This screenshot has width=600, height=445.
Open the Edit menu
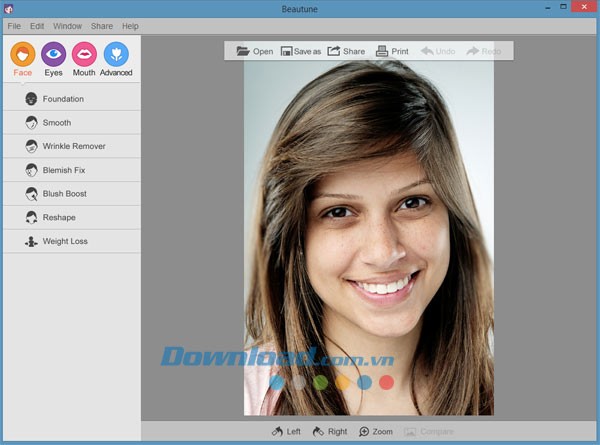click(37, 26)
